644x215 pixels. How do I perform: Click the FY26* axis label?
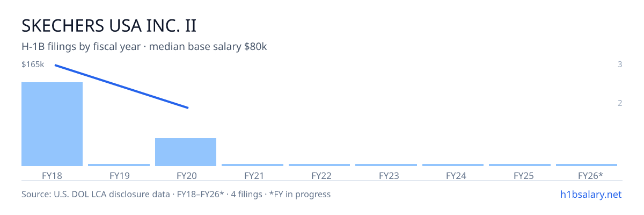point(590,175)
